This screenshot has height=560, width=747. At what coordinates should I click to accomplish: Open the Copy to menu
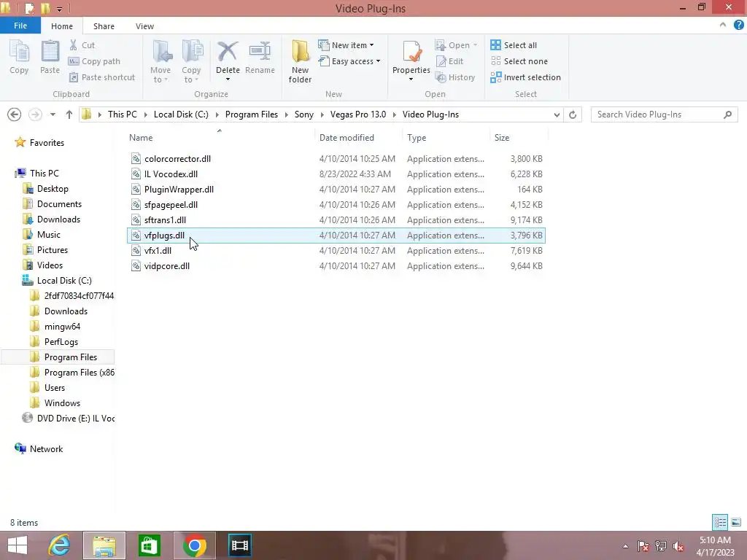point(191,61)
